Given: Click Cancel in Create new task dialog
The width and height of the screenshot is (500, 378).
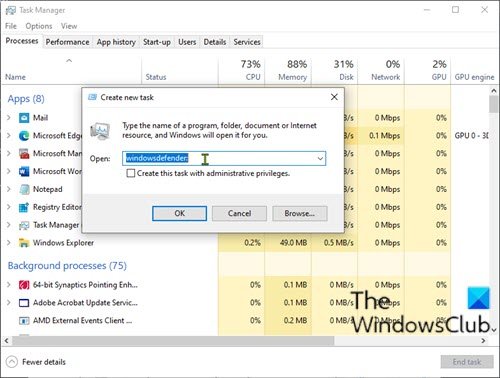Looking at the screenshot, I should 239,213.
